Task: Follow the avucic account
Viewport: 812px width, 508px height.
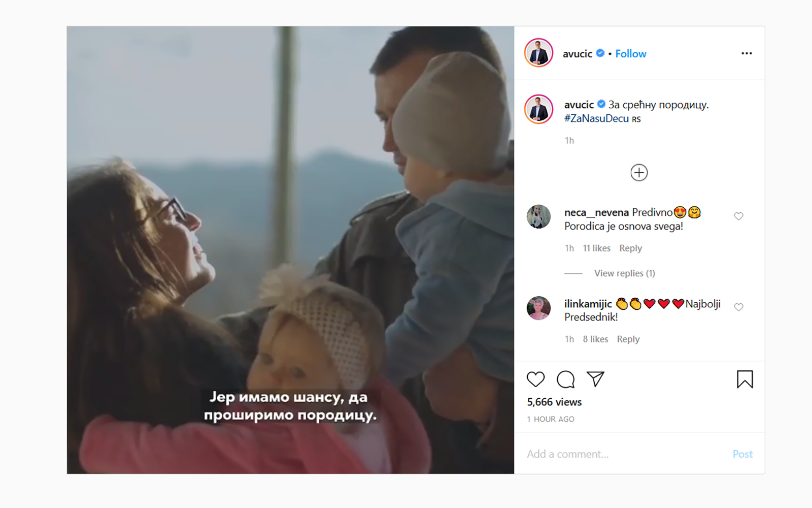Action: click(x=631, y=54)
